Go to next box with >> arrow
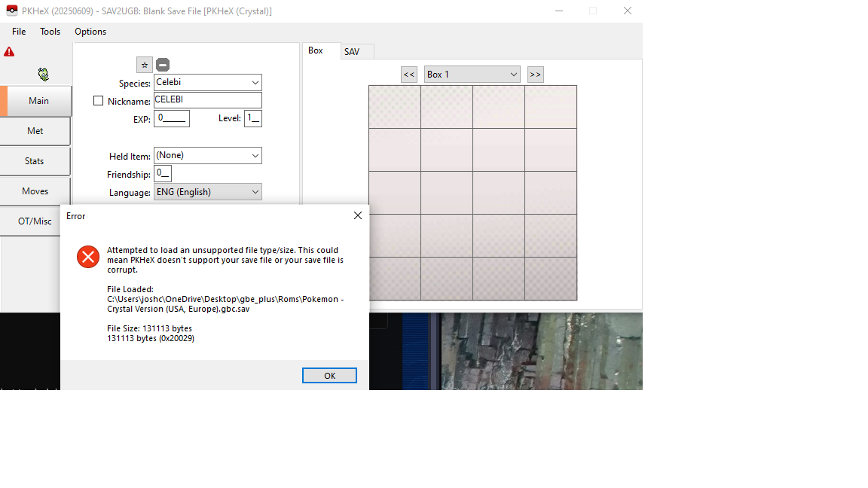 pyautogui.click(x=536, y=75)
